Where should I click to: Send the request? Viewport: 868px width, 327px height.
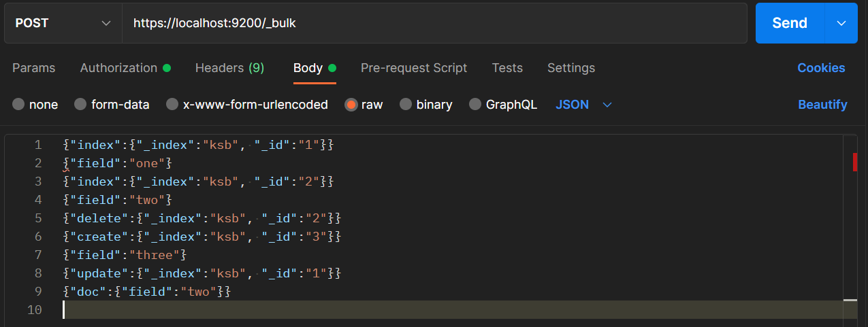pyautogui.click(x=790, y=23)
